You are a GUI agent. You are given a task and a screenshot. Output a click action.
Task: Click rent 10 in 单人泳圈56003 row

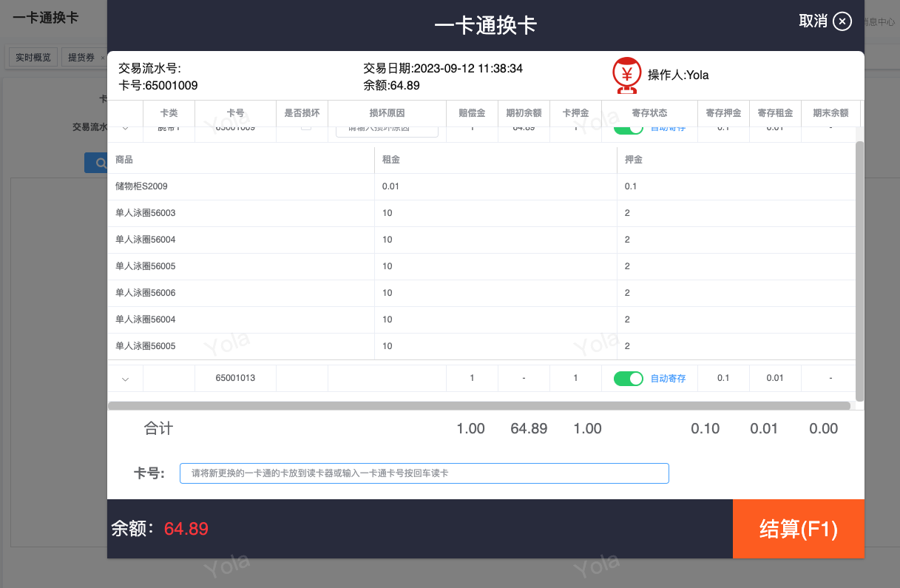click(x=388, y=213)
